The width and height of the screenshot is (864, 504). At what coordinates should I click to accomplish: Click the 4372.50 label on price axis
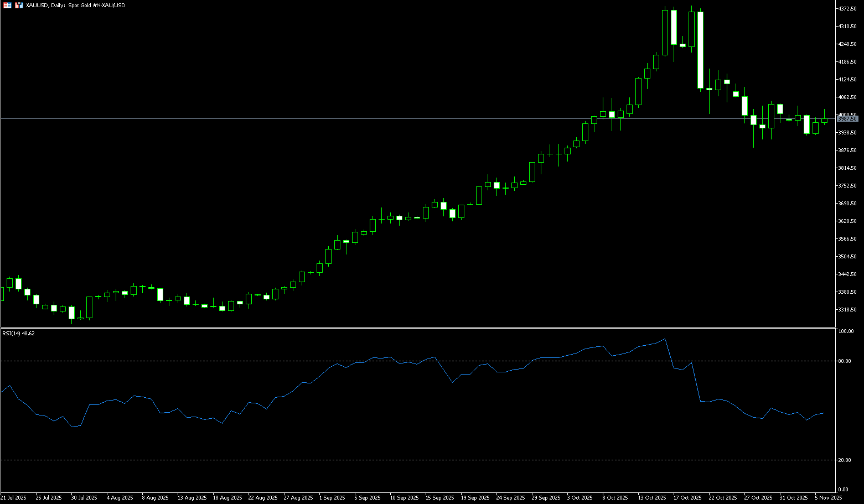point(847,9)
